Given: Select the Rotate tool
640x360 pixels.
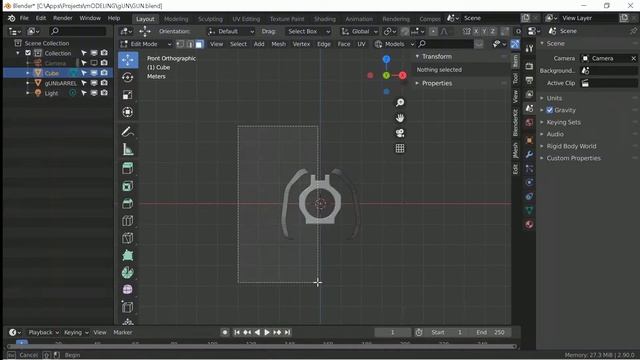Looking at the screenshot, I should 128,78.
